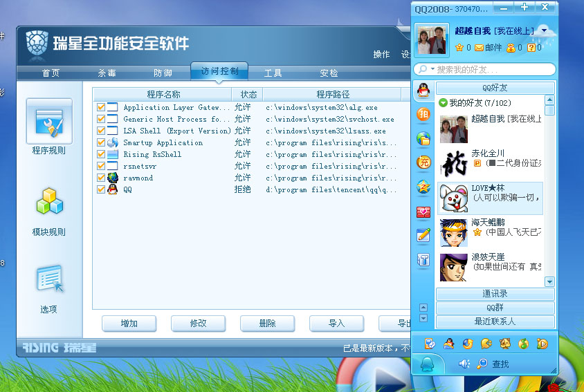
Task: Uncheck ravmond rule checkbox
Action: pos(100,178)
